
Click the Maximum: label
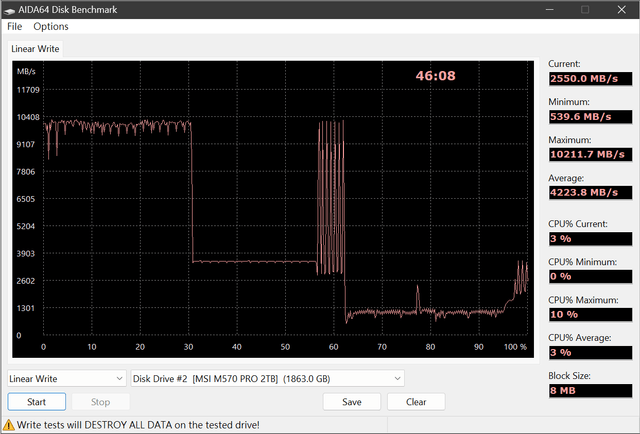[569, 140]
